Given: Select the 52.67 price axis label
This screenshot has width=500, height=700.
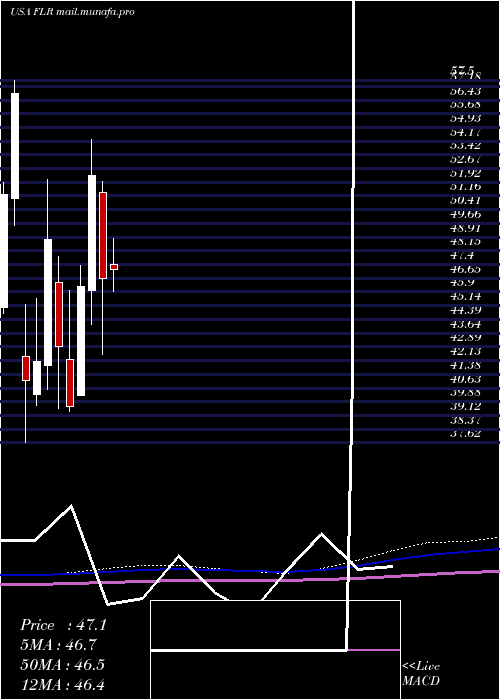Looking at the screenshot, I should (x=465, y=159).
